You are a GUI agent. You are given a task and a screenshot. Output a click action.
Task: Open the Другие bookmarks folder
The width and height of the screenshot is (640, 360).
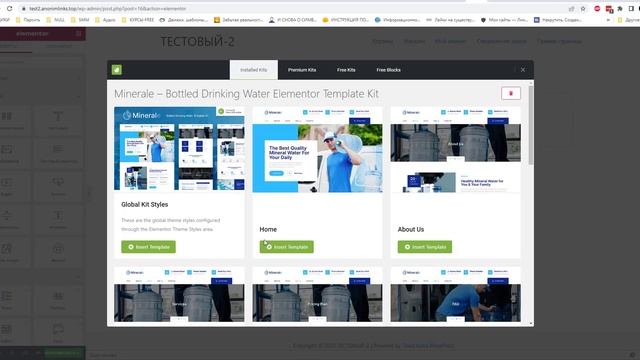coord(629,20)
